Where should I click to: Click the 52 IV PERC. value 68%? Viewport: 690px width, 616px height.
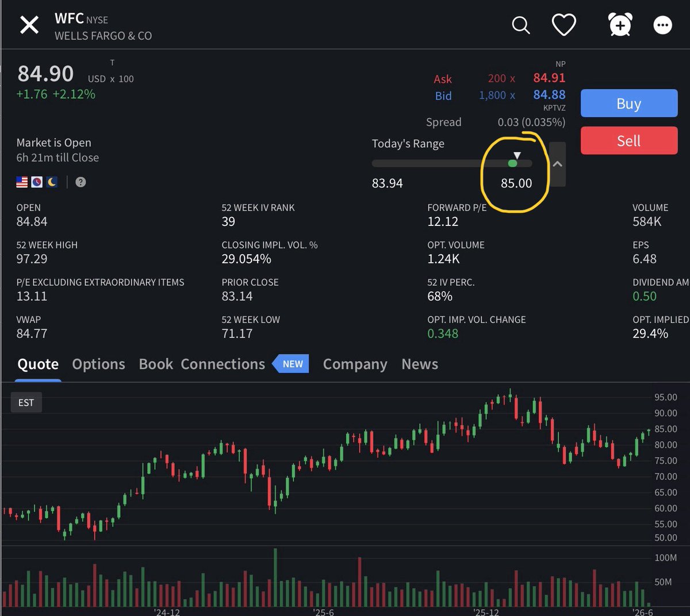440,296
